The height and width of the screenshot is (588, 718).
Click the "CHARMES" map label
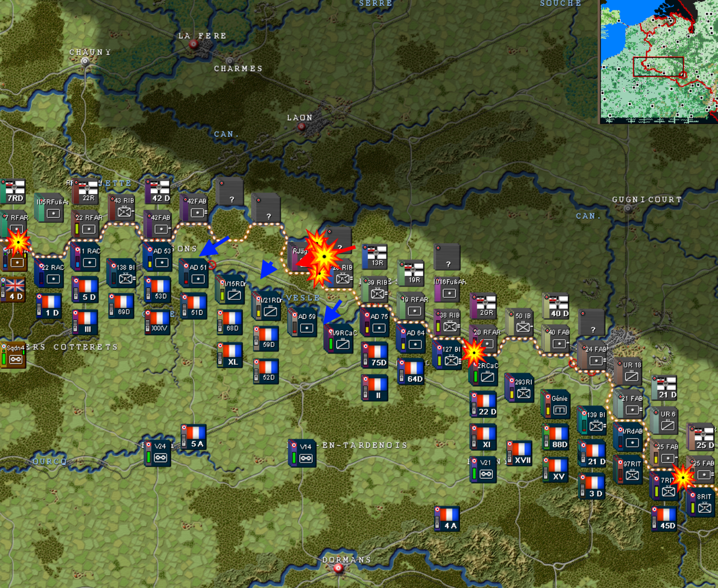tap(238, 68)
